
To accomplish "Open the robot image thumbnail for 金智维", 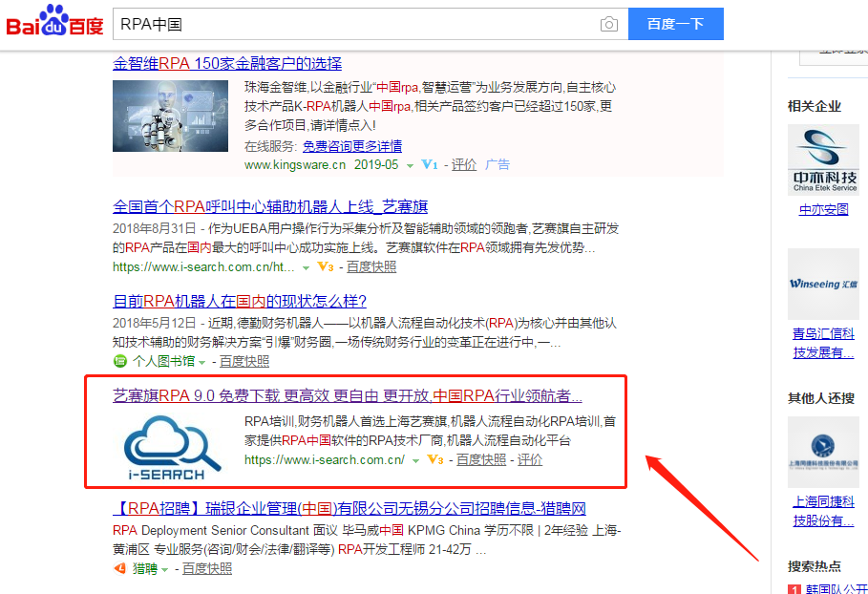I will (x=171, y=116).
